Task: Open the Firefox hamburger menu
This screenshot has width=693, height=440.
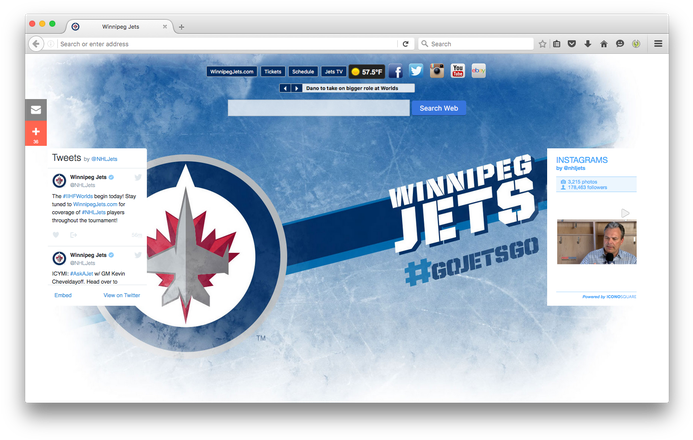Action: pos(658,44)
